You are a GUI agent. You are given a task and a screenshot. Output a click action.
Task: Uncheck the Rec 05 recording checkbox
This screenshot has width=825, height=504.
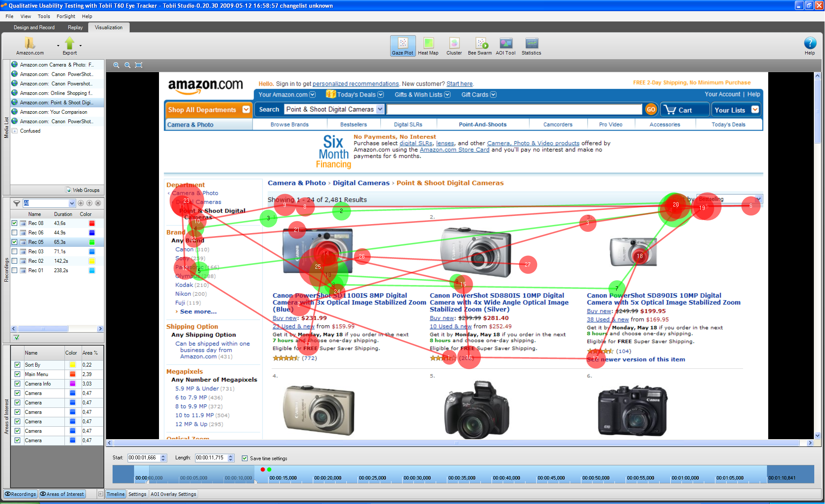[15, 242]
